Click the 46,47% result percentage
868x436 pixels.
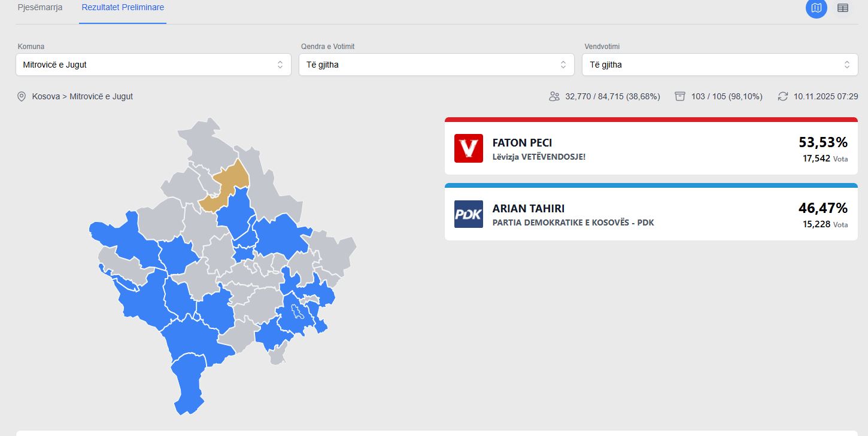tap(823, 208)
